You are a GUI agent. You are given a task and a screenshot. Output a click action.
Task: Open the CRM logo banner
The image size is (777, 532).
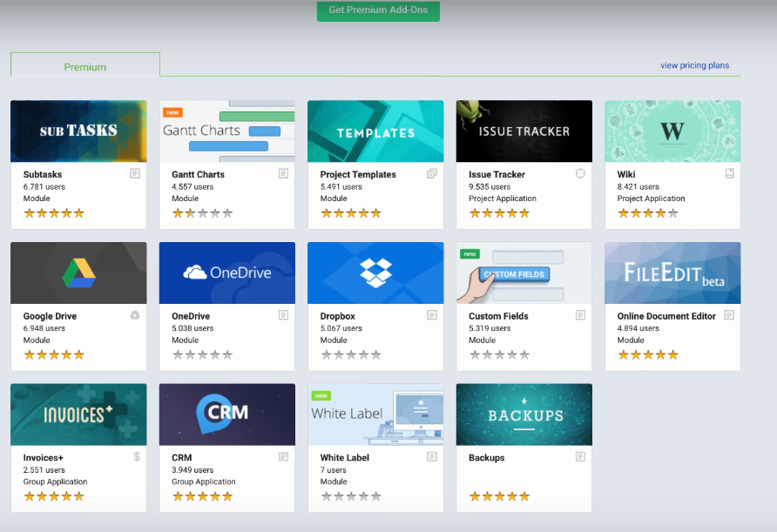coord(227,414)
